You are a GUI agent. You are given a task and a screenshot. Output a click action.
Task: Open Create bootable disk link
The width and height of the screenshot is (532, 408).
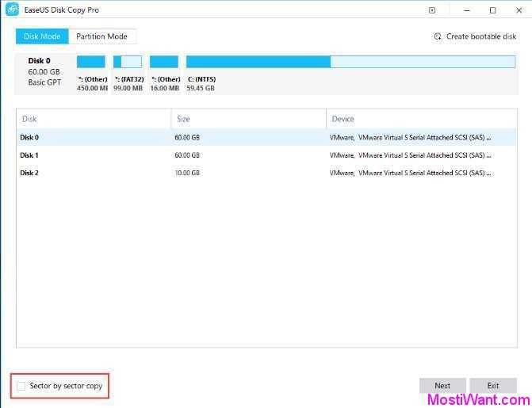[x=480, y=36]
